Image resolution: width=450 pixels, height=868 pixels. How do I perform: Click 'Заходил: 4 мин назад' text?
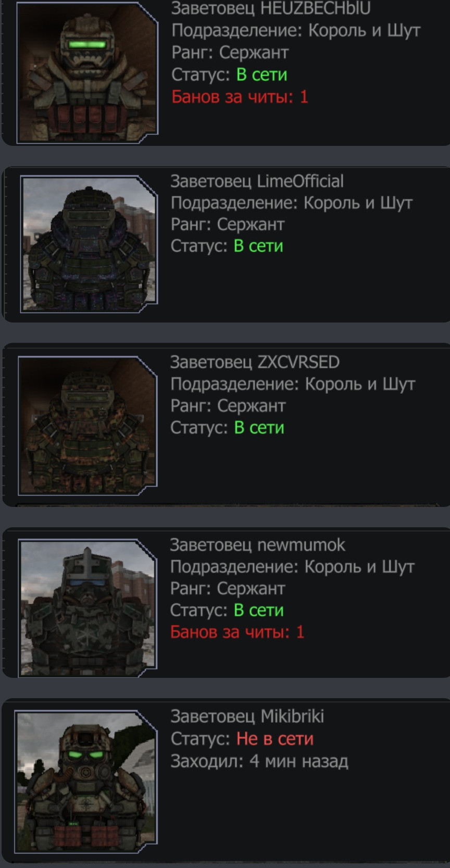pos(259,761)
